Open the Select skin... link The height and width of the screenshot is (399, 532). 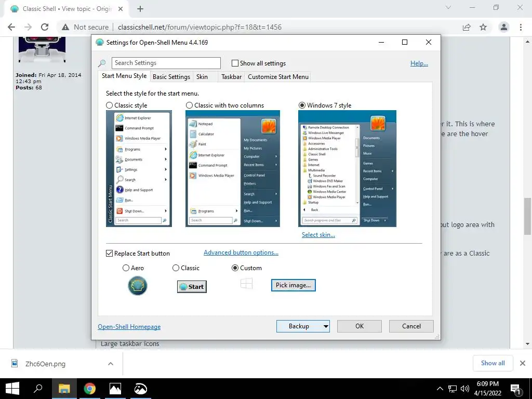(x=318, y=235)
